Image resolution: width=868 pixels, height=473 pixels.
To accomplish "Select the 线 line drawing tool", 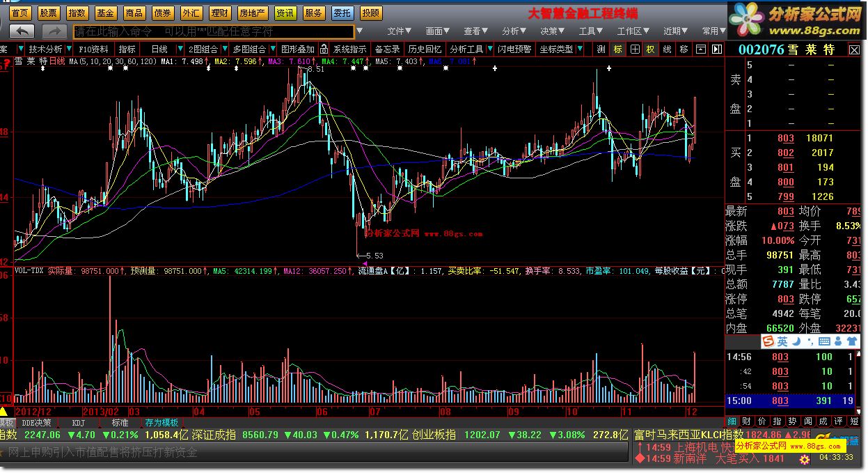I will coord(668,49).
